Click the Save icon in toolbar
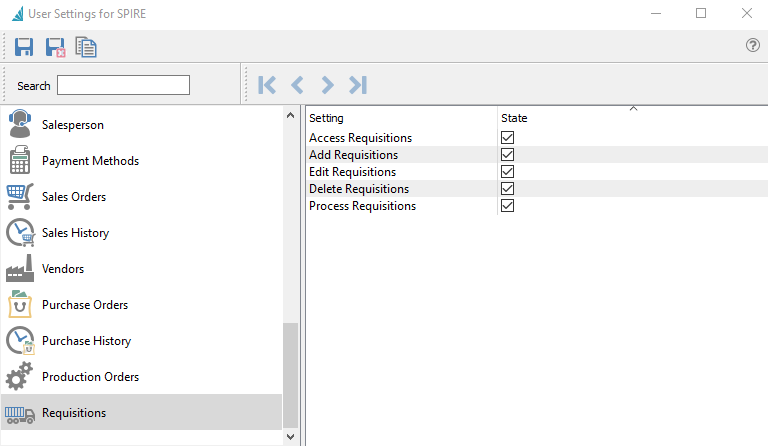Screen dimensions: 768x446 click(x=24, y=47)
